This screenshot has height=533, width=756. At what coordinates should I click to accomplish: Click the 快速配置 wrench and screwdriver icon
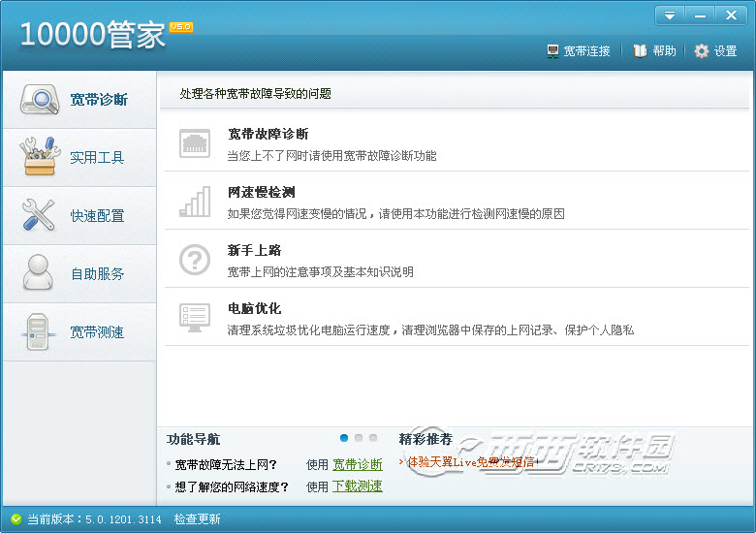pyautogui.click(x=38, y=215)
